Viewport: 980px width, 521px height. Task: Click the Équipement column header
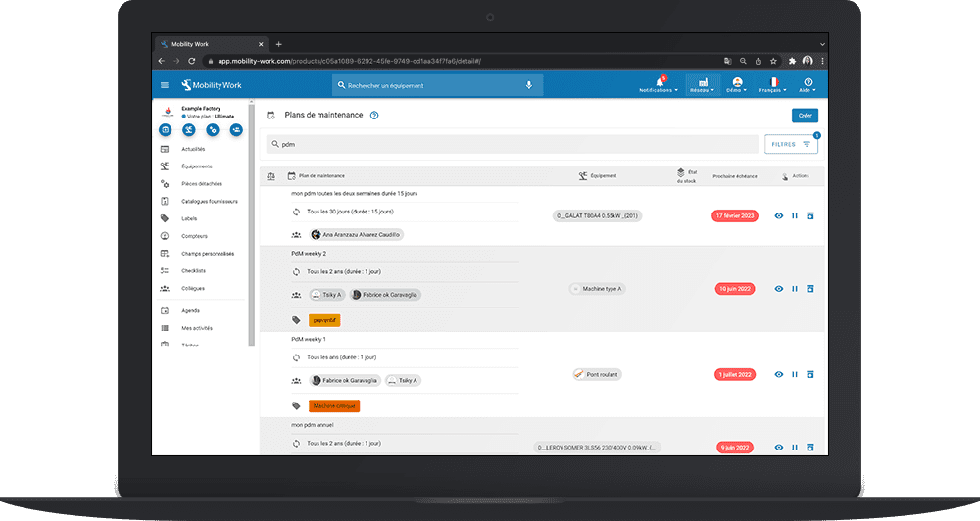(604, 176)
